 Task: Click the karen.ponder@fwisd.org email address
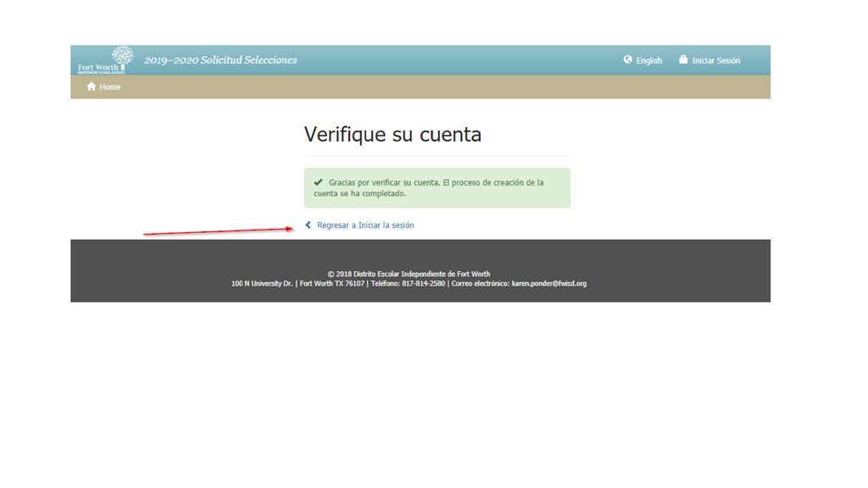click(549, 283)
